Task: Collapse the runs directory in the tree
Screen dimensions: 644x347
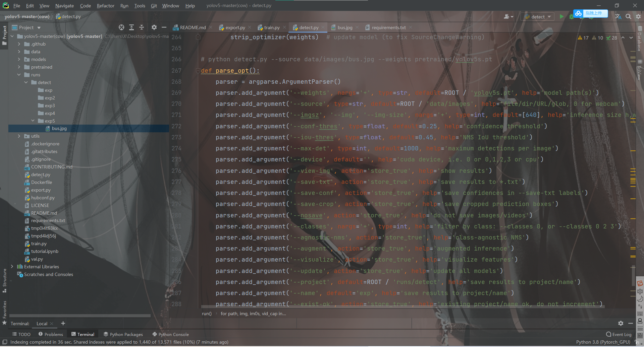Action: (x=19, y=75)
